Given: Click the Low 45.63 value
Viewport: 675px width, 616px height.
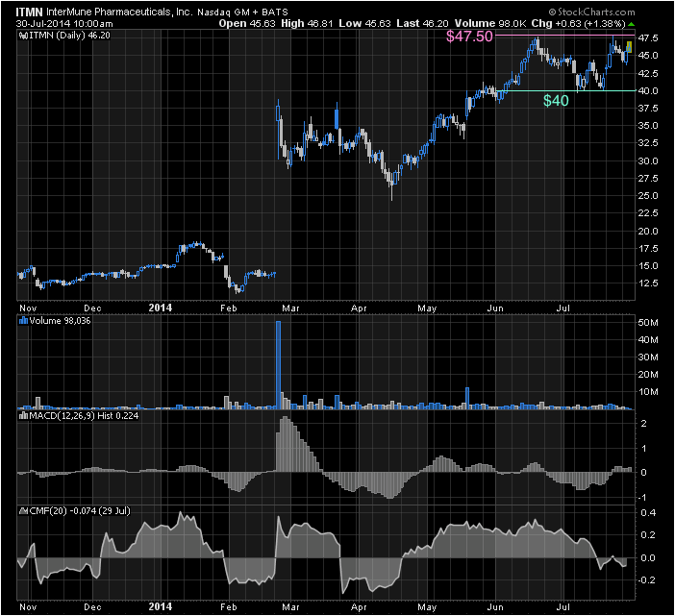Looking at the screenshot, I should (364, 24).
